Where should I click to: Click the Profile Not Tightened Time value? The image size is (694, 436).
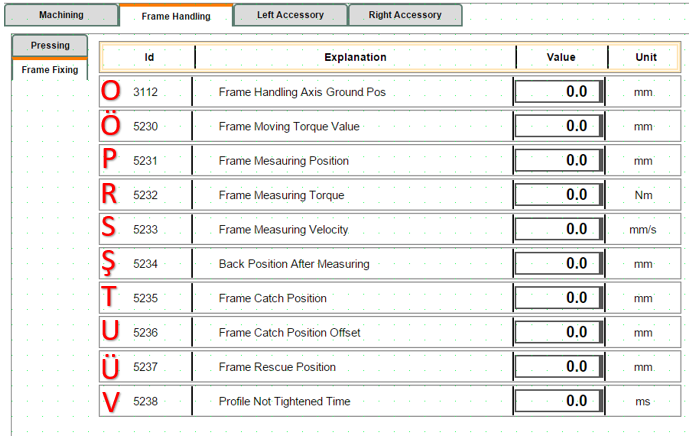point(559,401)
